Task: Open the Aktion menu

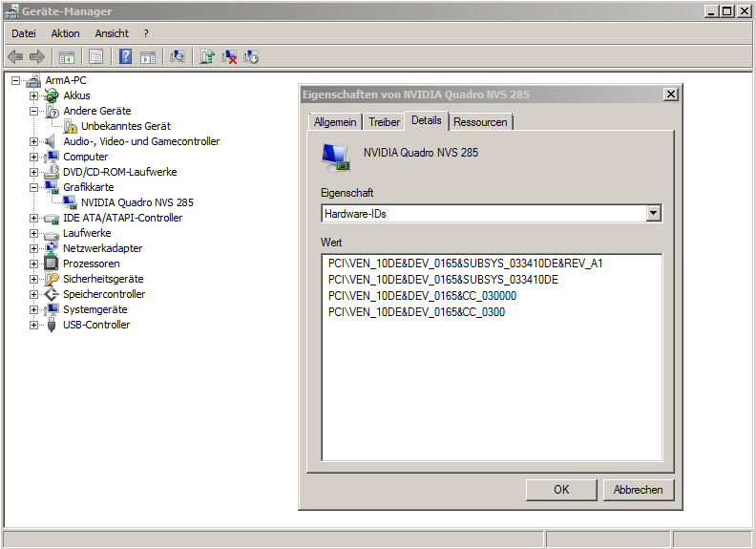Action: 65,33
